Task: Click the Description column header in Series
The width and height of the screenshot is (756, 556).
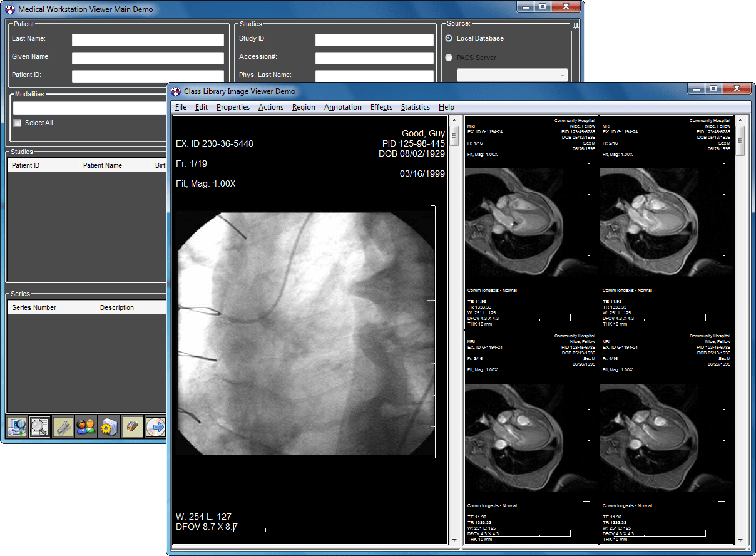Action: (x=131, y=307)
